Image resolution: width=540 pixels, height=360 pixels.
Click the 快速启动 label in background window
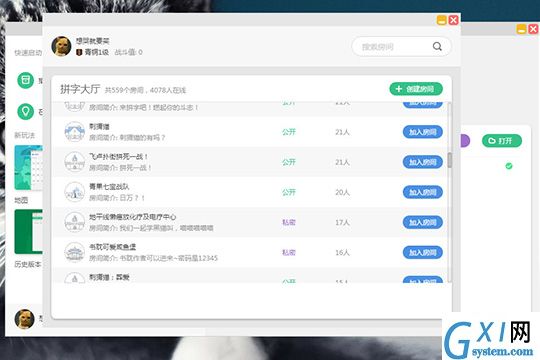coord(28,53)
